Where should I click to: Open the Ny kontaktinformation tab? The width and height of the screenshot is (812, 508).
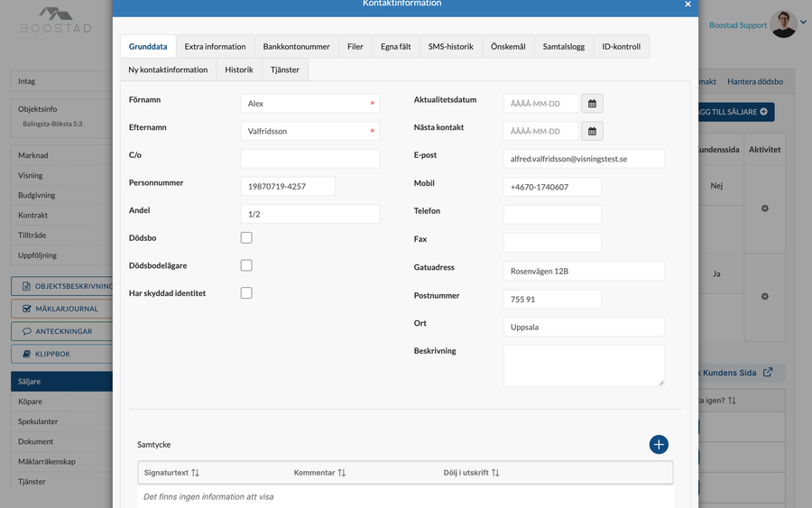(168, 69)
